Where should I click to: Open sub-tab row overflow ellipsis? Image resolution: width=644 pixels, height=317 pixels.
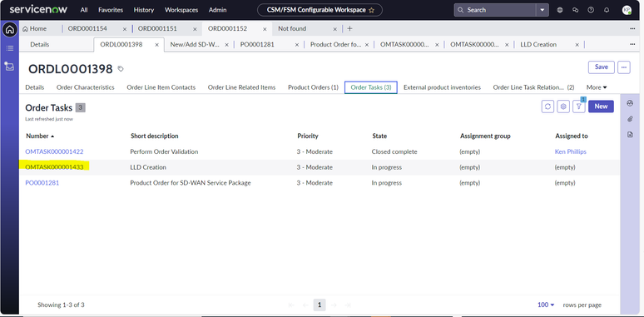click(632, 44)
